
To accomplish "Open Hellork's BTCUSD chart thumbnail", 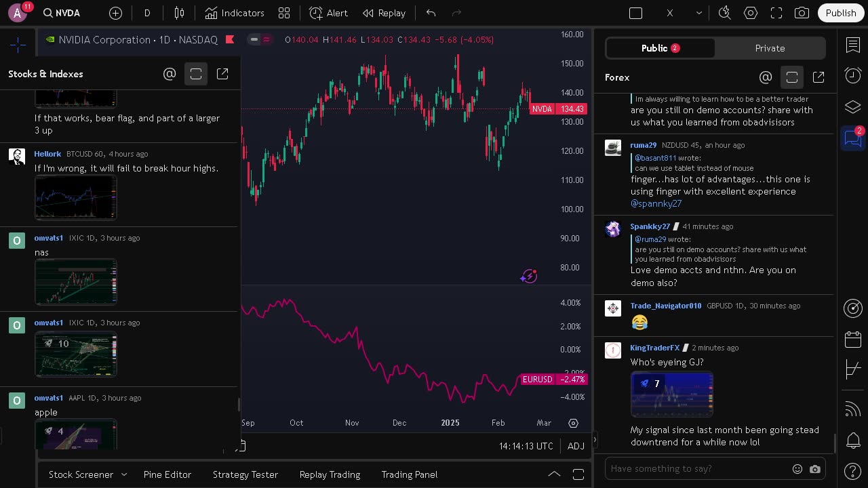I will [76, 198].
